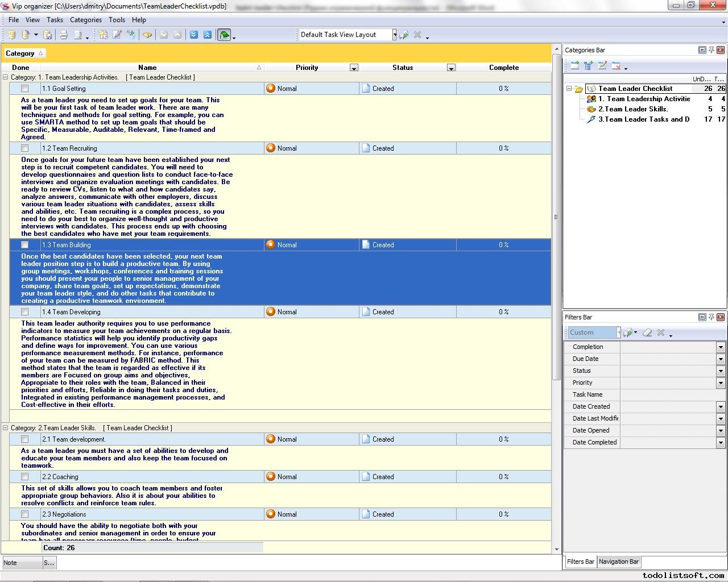Mark 1.2 Team Recruiting as done
Image resolution: width=728 pixels, height=582 pixels.
pyautogui.click(x=24, y=148)
